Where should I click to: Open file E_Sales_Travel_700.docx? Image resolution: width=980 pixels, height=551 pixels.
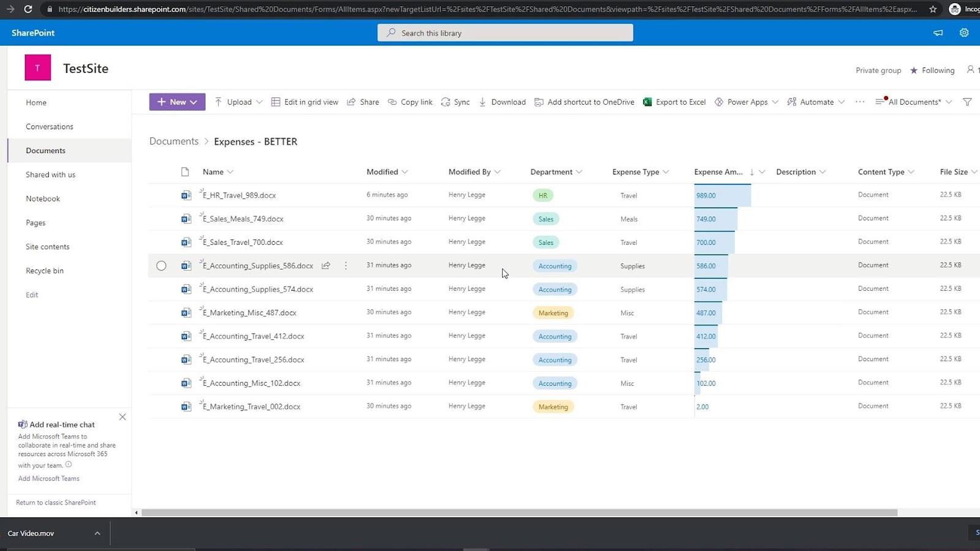243,242
